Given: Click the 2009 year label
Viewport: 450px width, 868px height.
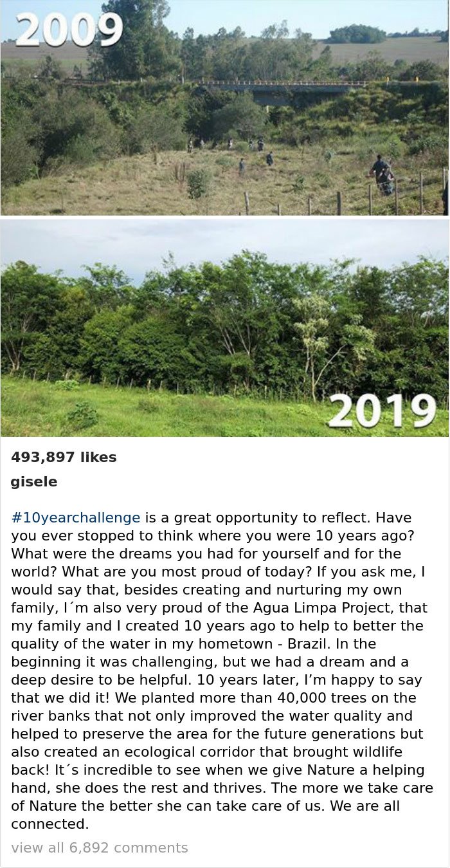Looking at the screenshot, I should [x=69, y=30].
